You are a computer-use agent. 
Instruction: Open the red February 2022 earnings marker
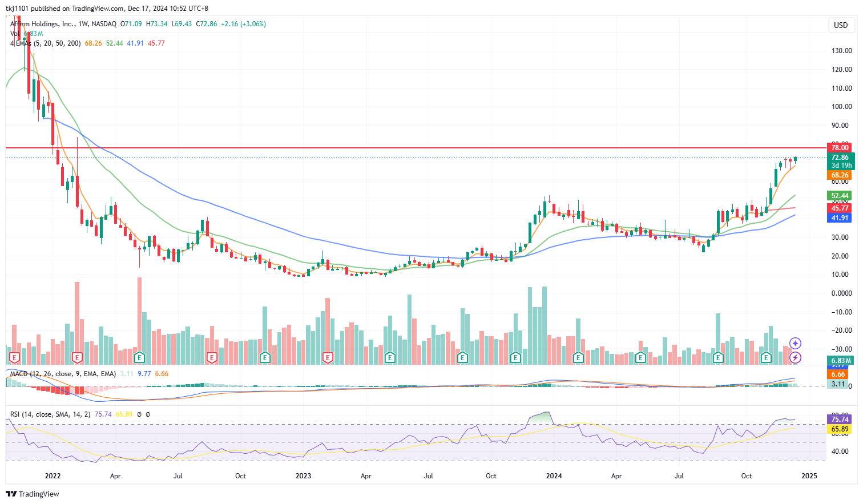coord(77,358)
